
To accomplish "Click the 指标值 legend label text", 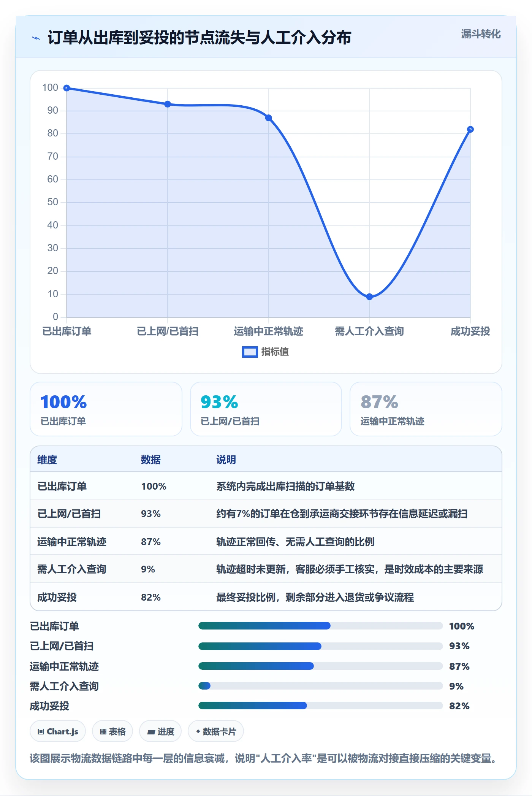I will [275, 352].
